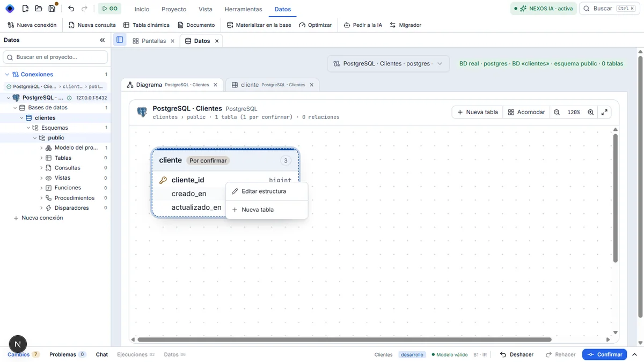
Task: Open the Vista menu tab
Action: [206, 9]
